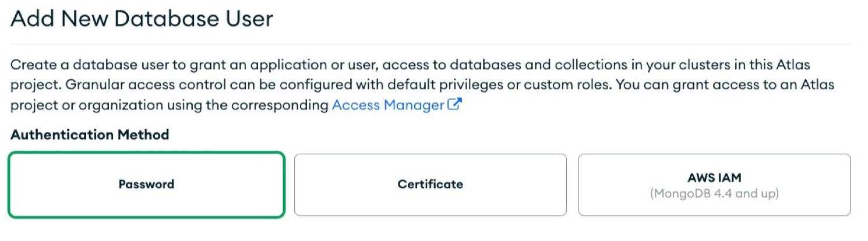Click the "(MongoDB 4.4 and up)" note
The image size is (868, 241).
[714, 194]
